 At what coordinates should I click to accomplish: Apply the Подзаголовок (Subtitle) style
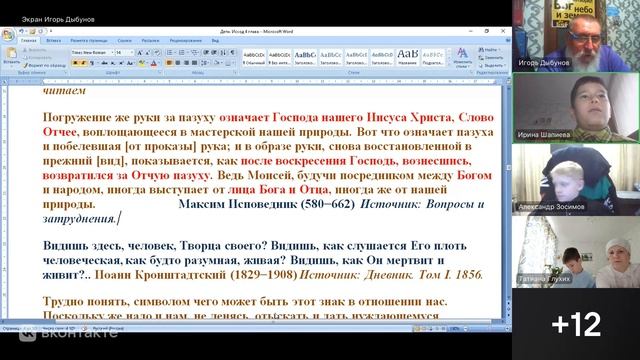[x=433, y=57]
